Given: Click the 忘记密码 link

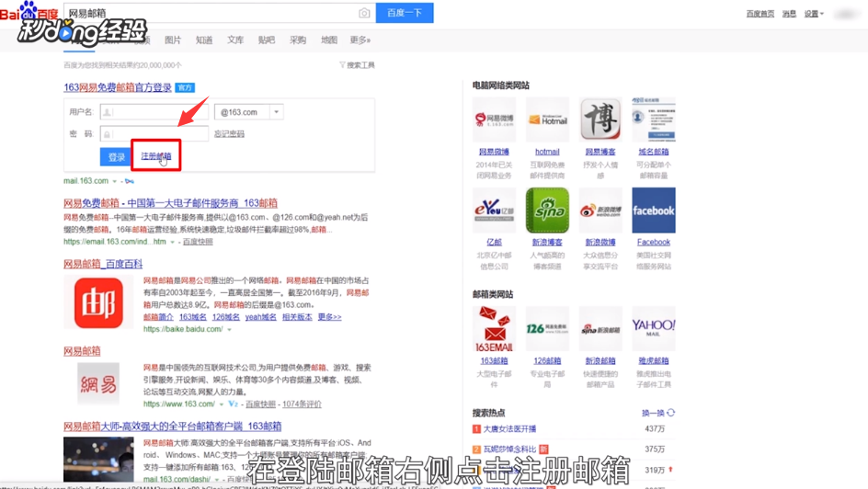Looking at the screenshot, I should (229, 134).
